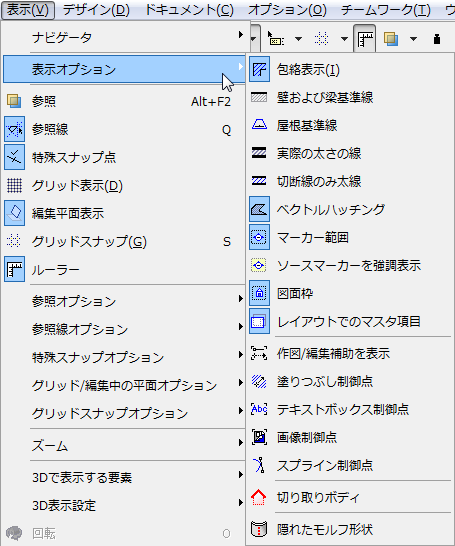This screenshot has height=546, width=455.
Task: Click the 塗りつぶし制御点 icon
Action: pos(259,381)
